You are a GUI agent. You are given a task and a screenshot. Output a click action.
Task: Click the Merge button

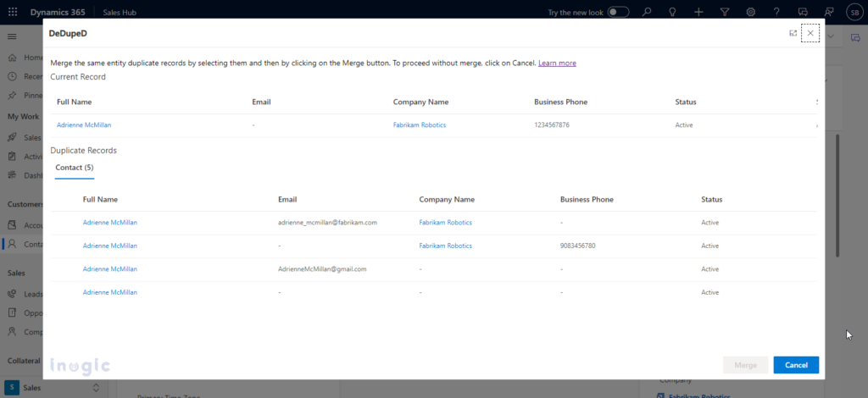(x=745, y=365)
